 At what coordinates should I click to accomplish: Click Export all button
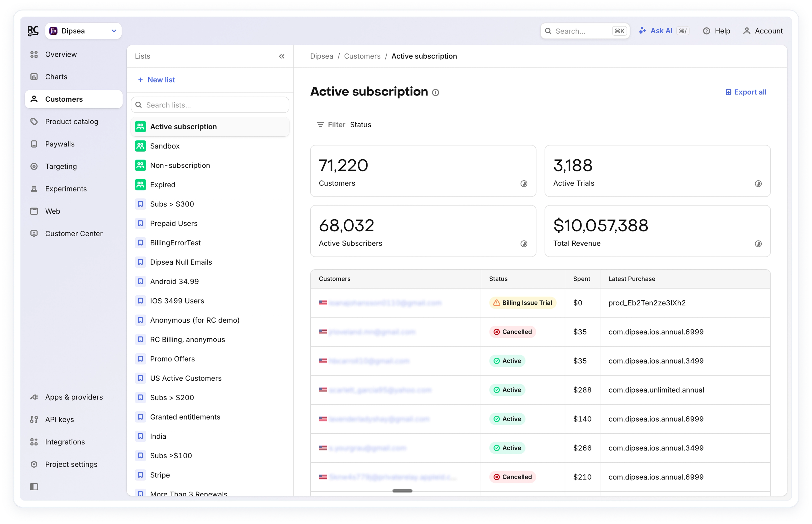[746, 92]
